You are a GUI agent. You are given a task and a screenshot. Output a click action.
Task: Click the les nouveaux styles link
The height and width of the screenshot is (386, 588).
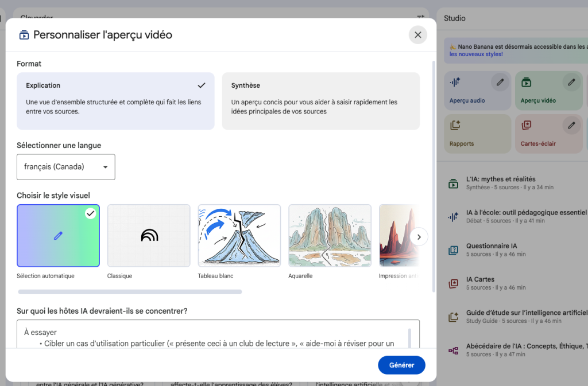pos(476,54)
